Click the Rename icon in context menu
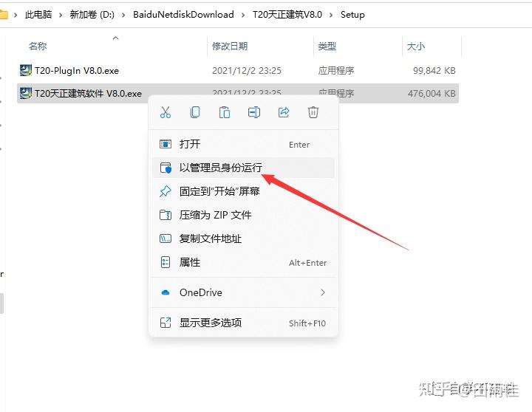Image resolution: width=532 pixels, height=412 pixels. (254, 112)
